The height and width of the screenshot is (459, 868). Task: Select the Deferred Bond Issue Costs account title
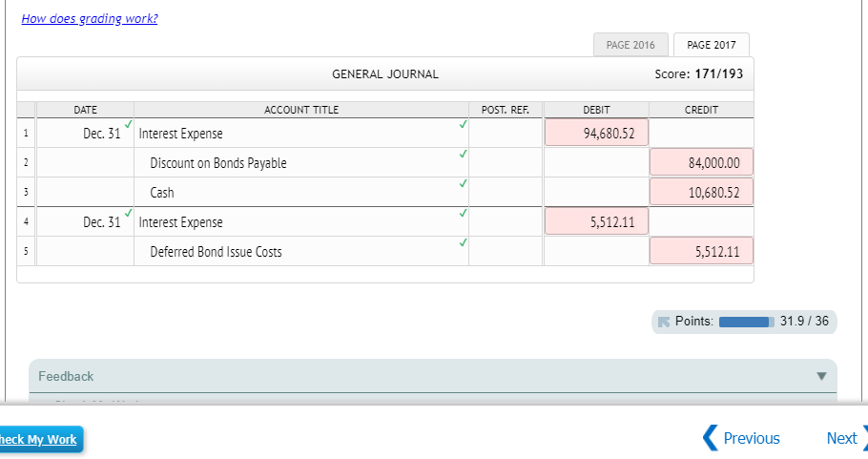point(301,251)
